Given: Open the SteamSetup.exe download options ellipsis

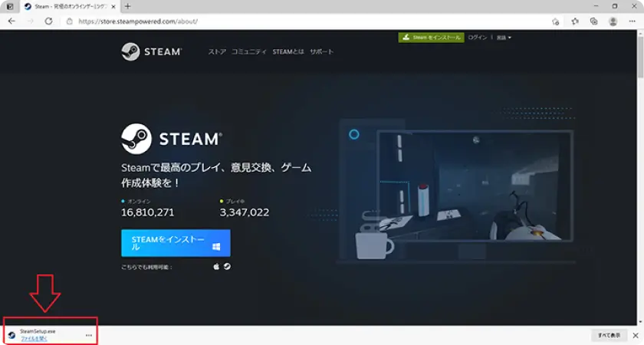Looking at the screenshot, I should point(89,336).
